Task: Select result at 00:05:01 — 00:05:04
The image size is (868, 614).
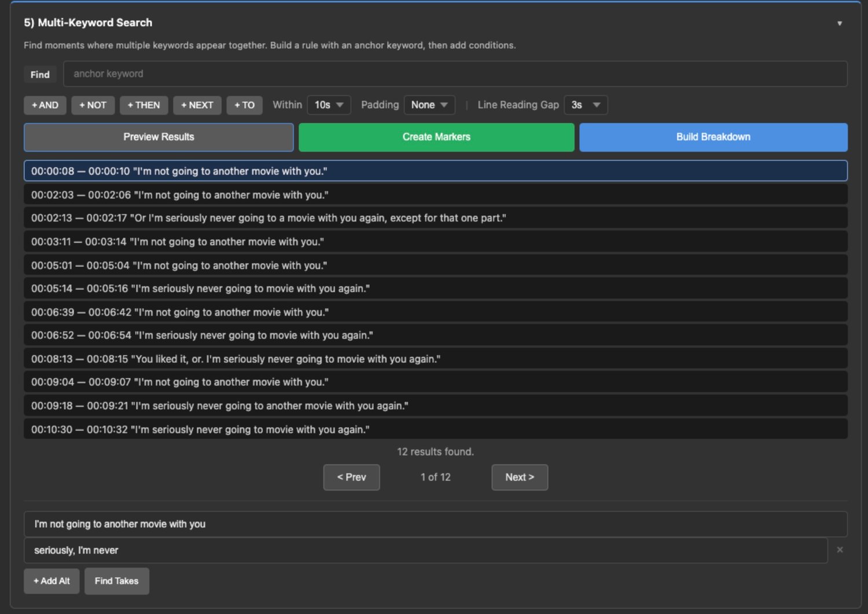Action: pyautogui.click(x=436, y=266)
